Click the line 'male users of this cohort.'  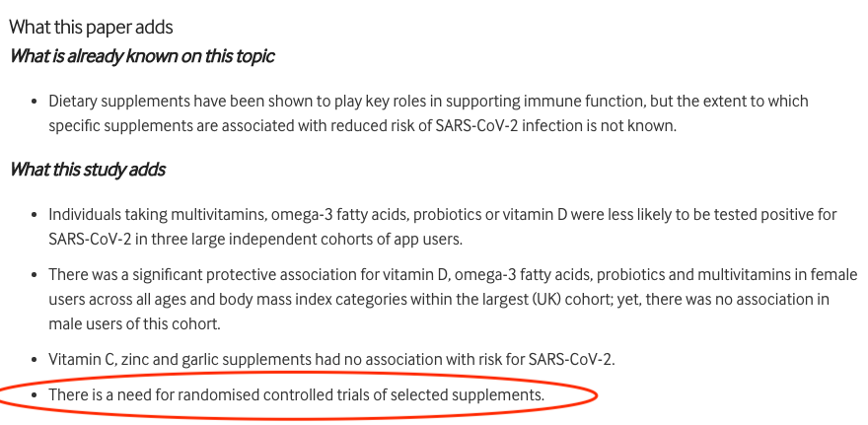coord(134,323)
